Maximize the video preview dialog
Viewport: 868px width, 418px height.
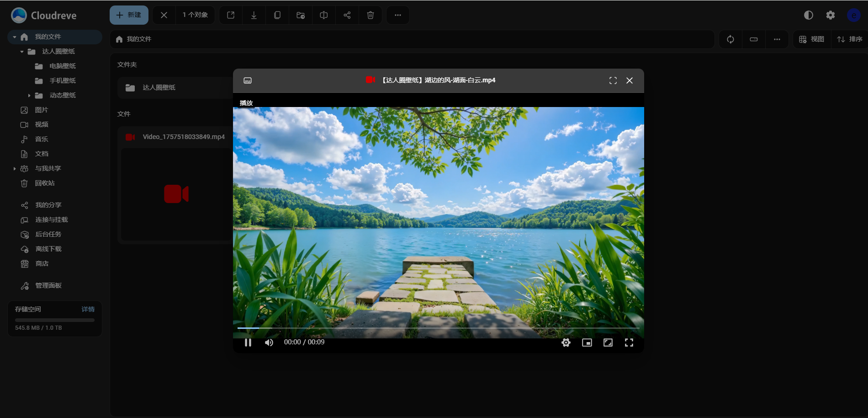pyautogui.click(x=613, y=80)
